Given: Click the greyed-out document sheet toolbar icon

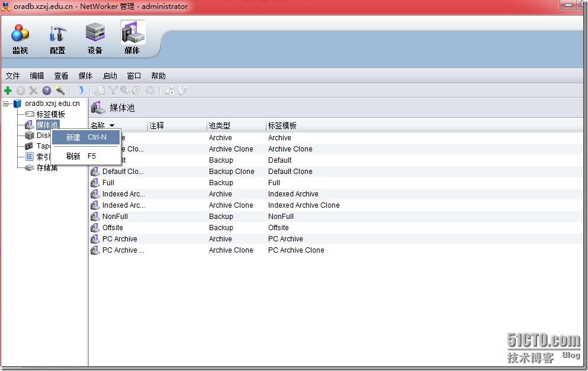Looking at the screenshot, I should [99, 91].
